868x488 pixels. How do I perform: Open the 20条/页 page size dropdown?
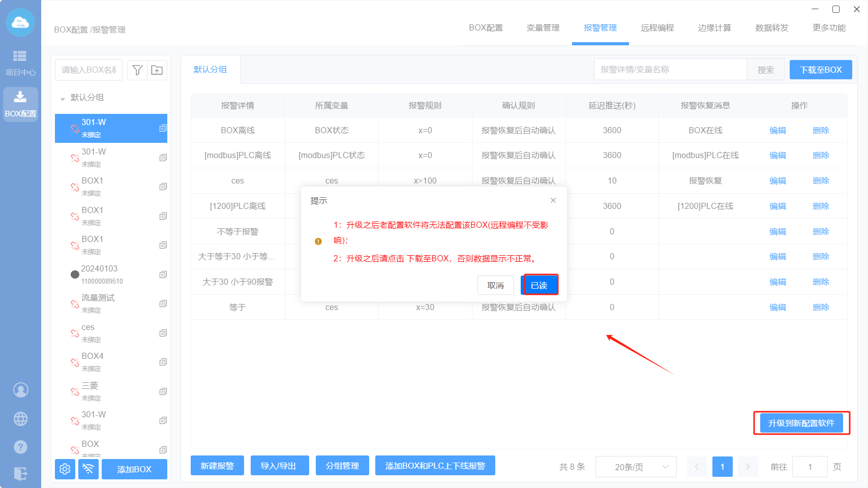coord(636,467)
